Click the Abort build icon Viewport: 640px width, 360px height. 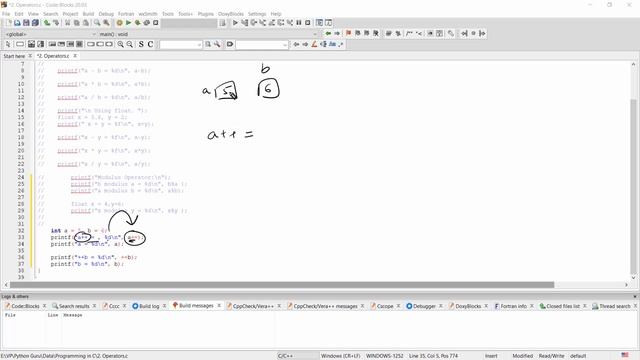(156, 23)
